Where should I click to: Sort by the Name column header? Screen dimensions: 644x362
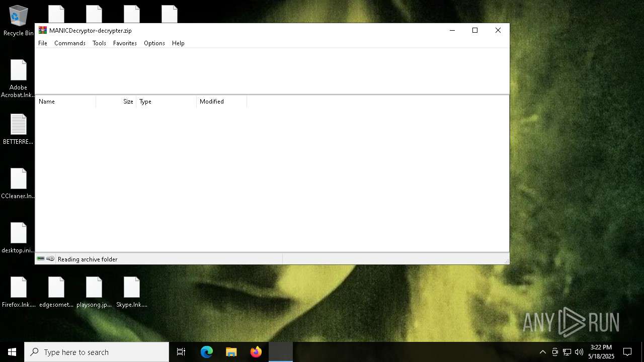[65, 102]
